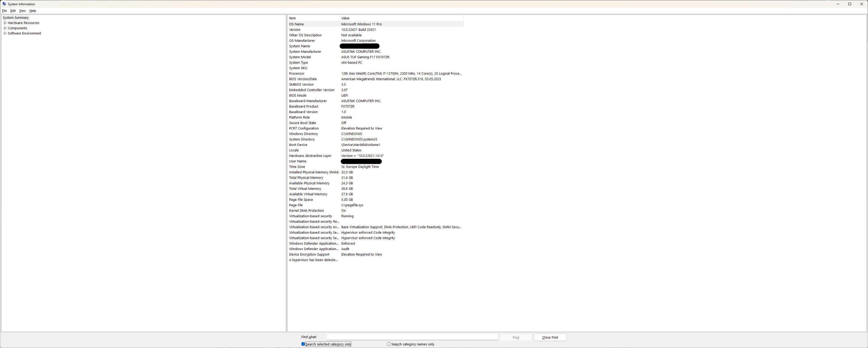This screenshot has height=348, width=868.
Task: Minimize the System Information window
Action: [x=838, y=4]
